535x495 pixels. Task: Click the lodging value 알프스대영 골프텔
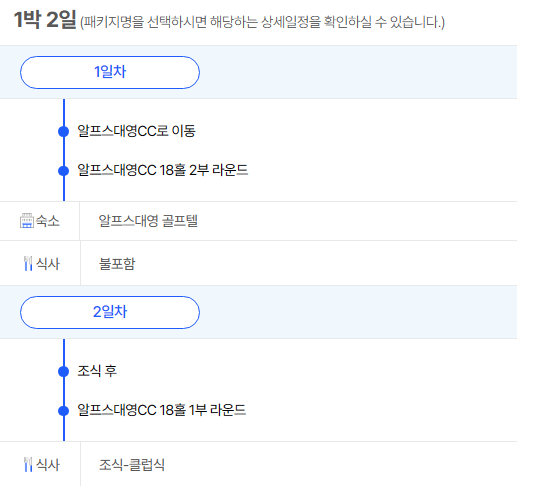148,221
